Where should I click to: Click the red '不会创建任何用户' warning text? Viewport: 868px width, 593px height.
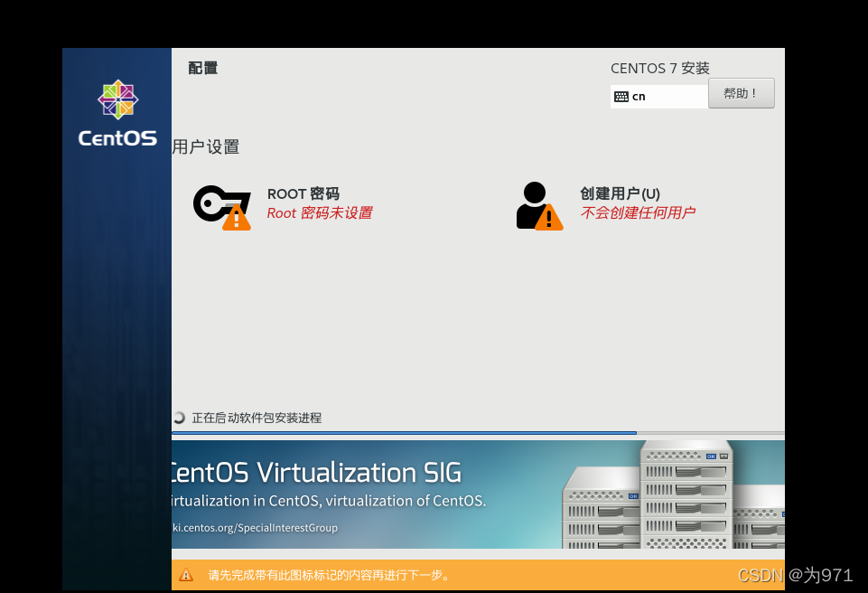[638, 212]
